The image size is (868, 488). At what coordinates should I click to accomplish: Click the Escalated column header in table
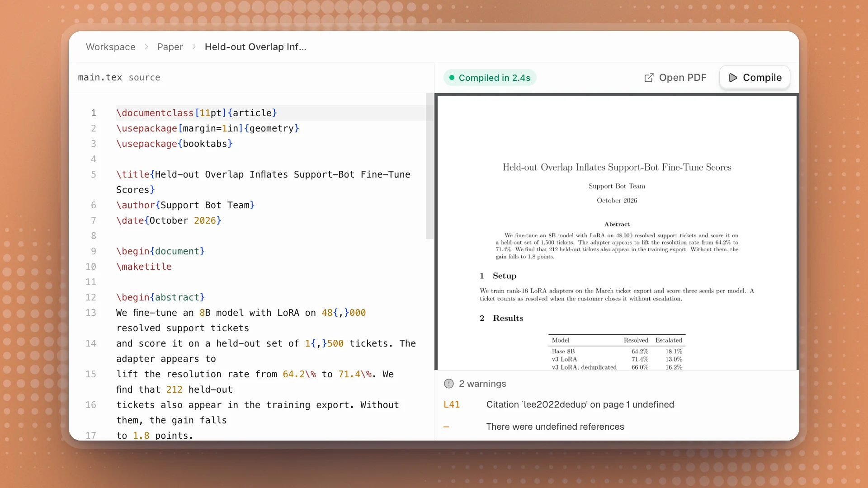[669, 340]
